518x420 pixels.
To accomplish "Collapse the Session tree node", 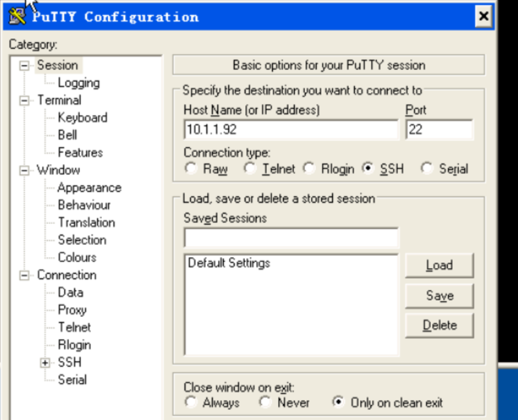I will click(x=24, y=66).
